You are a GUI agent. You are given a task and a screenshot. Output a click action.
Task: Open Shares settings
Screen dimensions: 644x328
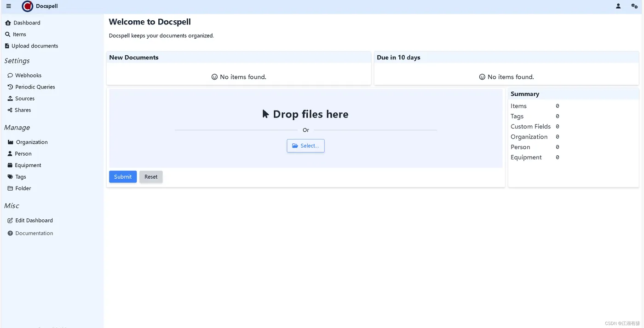pyautogui.click(x=23, y=110)
